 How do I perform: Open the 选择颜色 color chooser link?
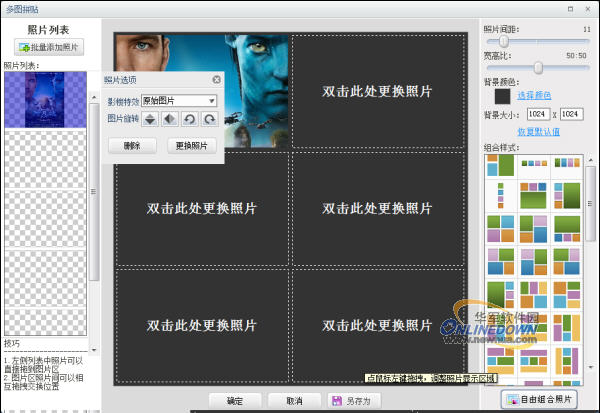[x=534, y=94]
